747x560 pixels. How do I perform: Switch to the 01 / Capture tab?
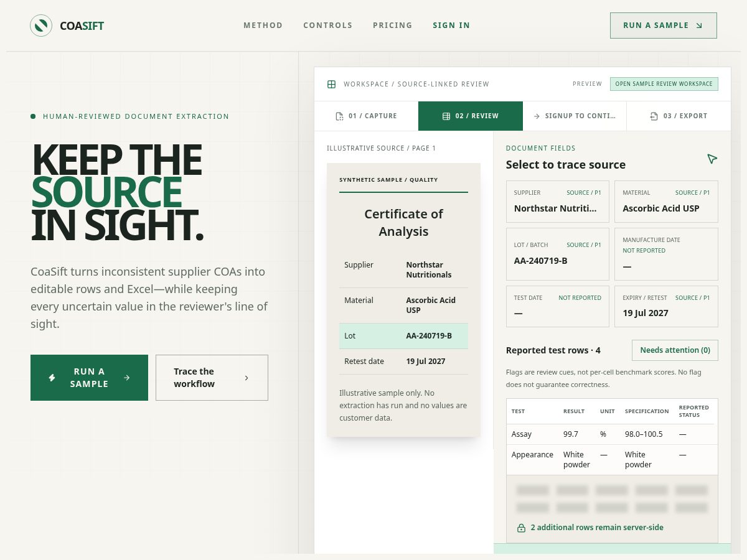pyautogui.click(x=366, y=116)
